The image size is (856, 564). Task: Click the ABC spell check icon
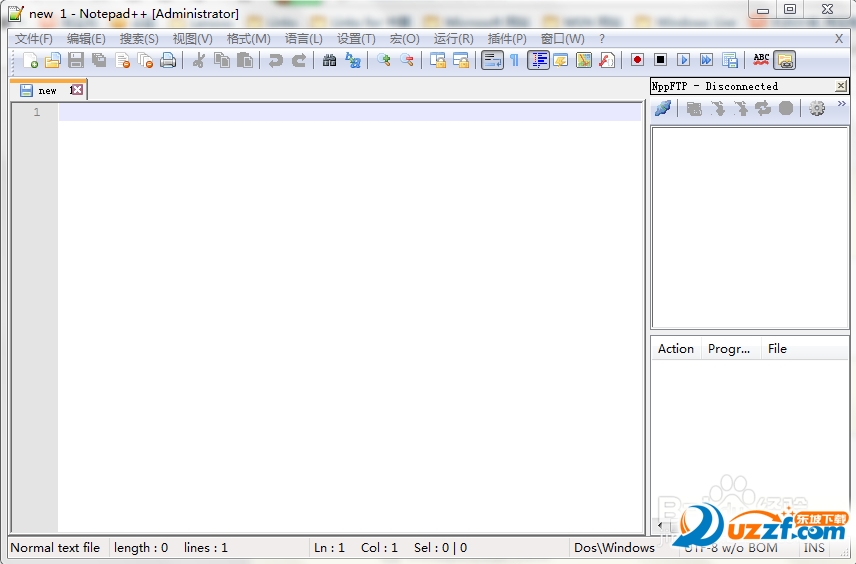coord(761,60)
